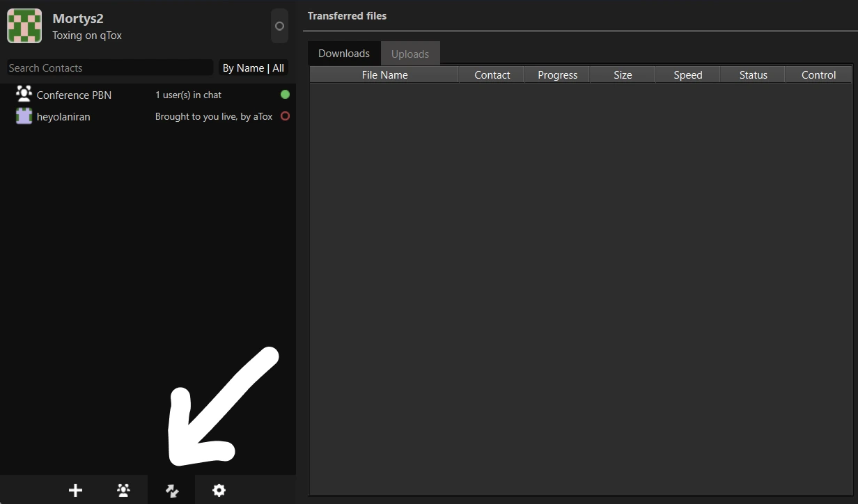The width and height of the screenshot is (858, 504).
Task: Open the settings gear icon
Action: point(219,491)
